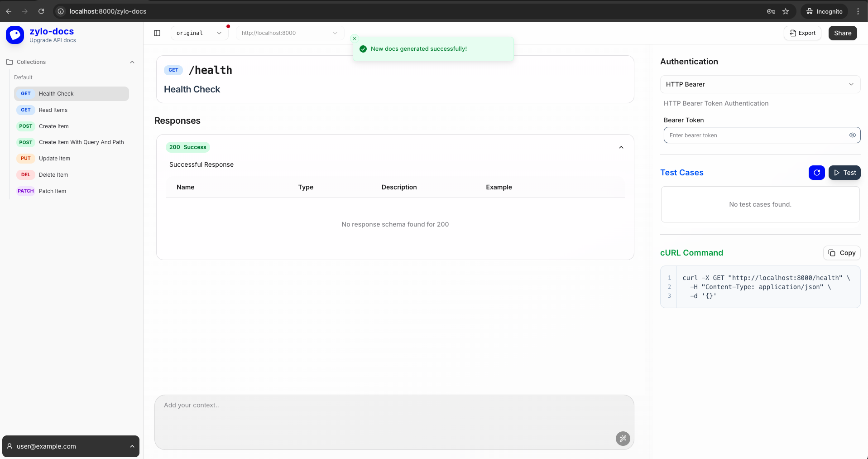Viewport: 868px width, 459px height.
Task: Click the site info icon in address bar
Action: pyautogui.click(x=61, y=11)
